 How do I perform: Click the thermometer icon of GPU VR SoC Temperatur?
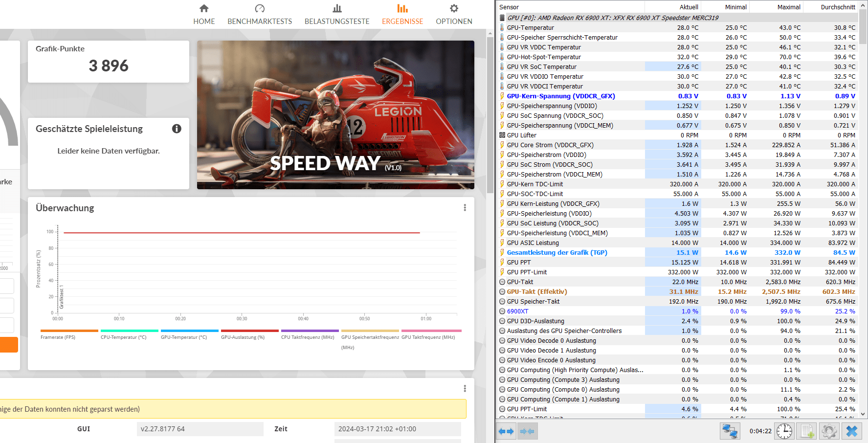click(x=502, y=66)
